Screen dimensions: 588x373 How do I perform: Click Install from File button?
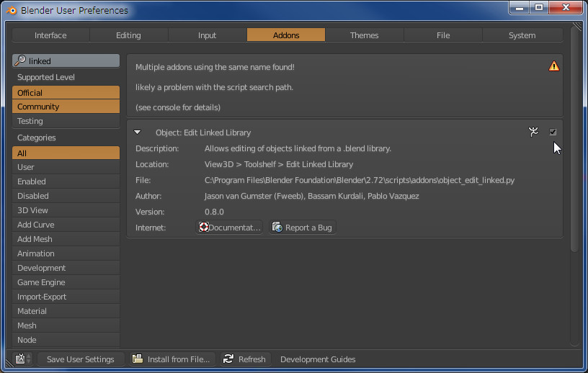click(172, 359)
